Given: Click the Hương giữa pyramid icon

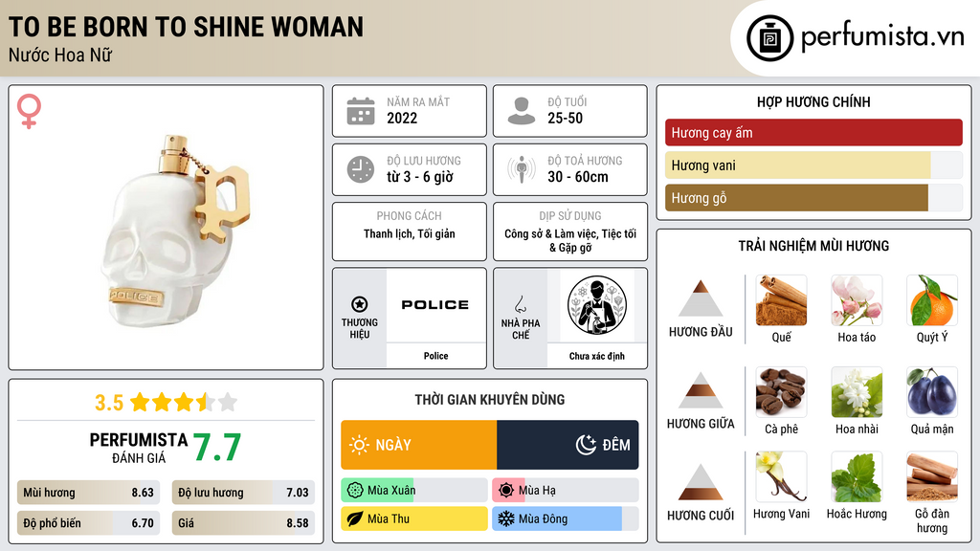Looking at the screenshot, I should point(701,390).
